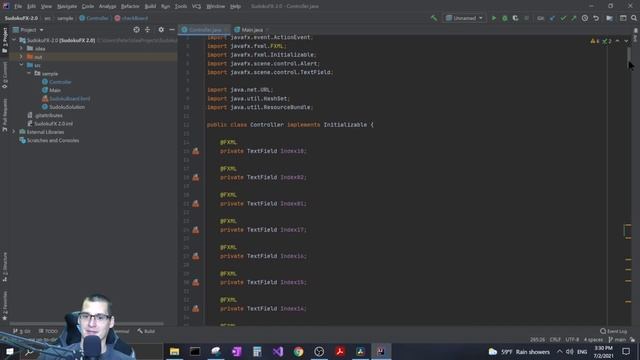Viewport: 640px width, 360px height.
Task: Open Git history clock icon
Action: click(585, 18)
